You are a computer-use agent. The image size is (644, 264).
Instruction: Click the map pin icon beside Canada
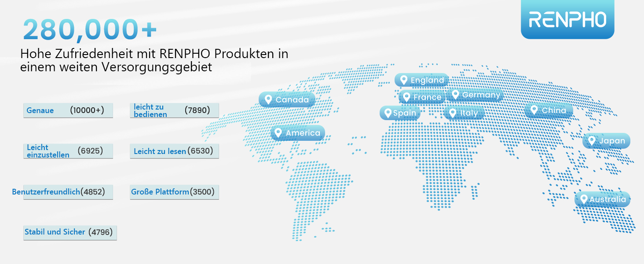267,99
